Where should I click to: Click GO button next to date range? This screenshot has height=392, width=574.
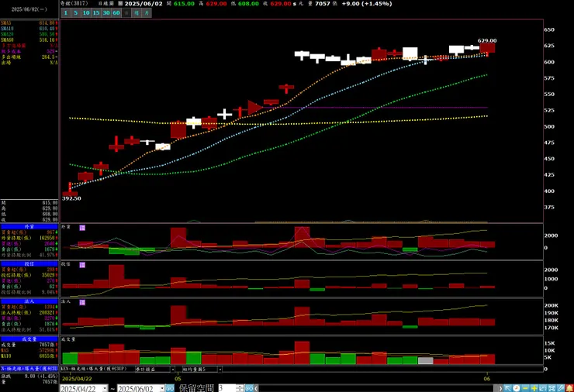tap(170, 388)
